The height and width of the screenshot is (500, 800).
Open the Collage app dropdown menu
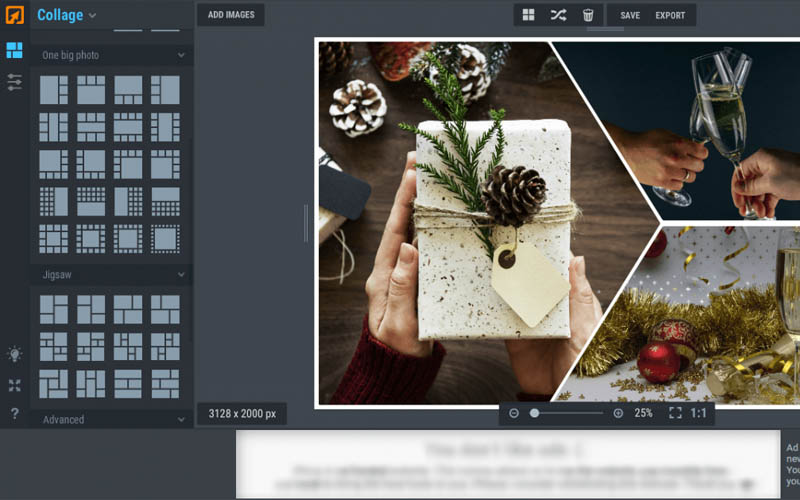pyautogui.click(x=66, y=15)
